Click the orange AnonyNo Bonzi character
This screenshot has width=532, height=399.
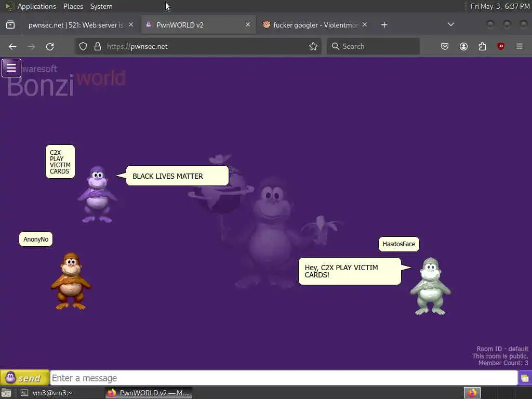point(71,281)
